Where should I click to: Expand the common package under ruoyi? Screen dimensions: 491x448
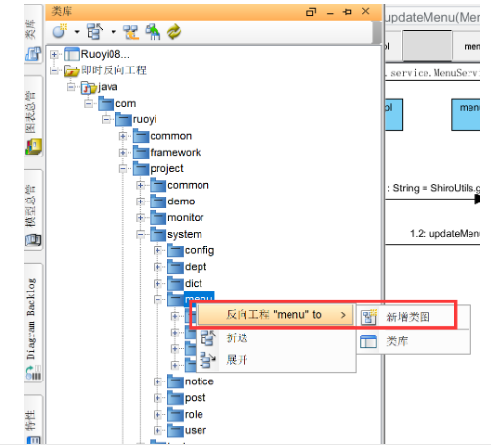pos(123,136)
